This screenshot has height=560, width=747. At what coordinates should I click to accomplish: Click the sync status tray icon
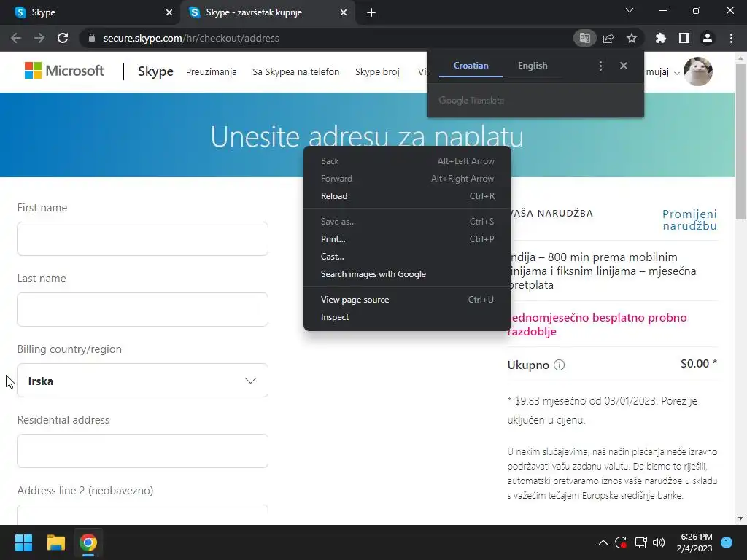coord(621,542)
